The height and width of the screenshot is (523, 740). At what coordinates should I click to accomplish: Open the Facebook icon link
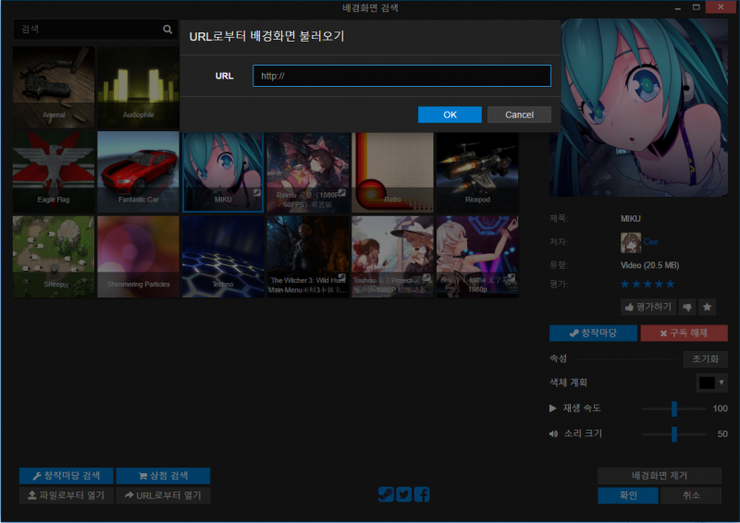pyautogui.click(x=422, y=494)
